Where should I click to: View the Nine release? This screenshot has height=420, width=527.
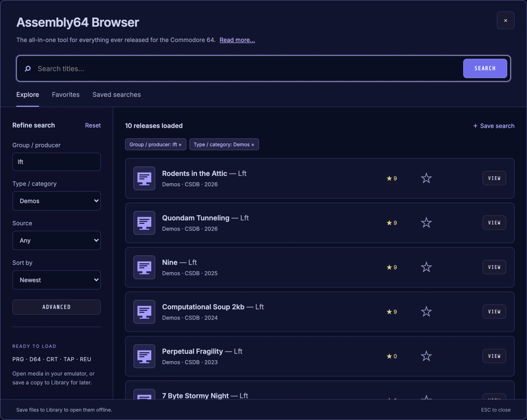click(x=494, y=267)
